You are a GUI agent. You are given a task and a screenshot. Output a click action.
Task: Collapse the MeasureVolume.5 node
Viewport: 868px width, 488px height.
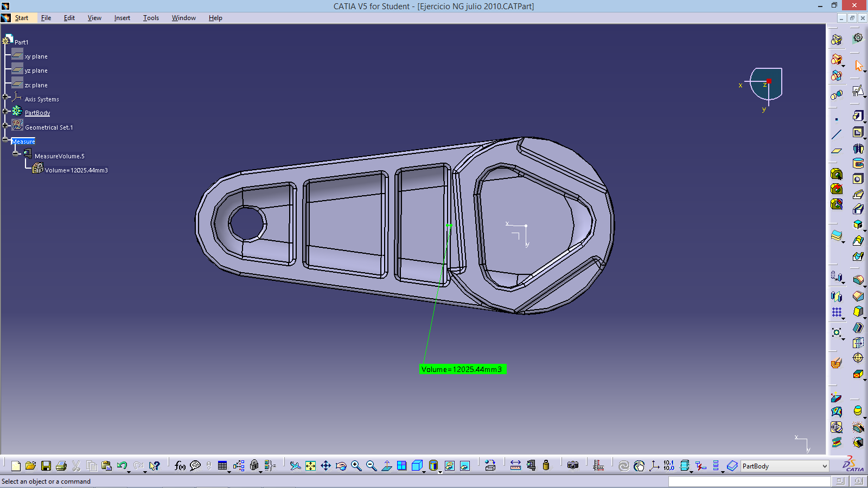click(x=16, y=153)
